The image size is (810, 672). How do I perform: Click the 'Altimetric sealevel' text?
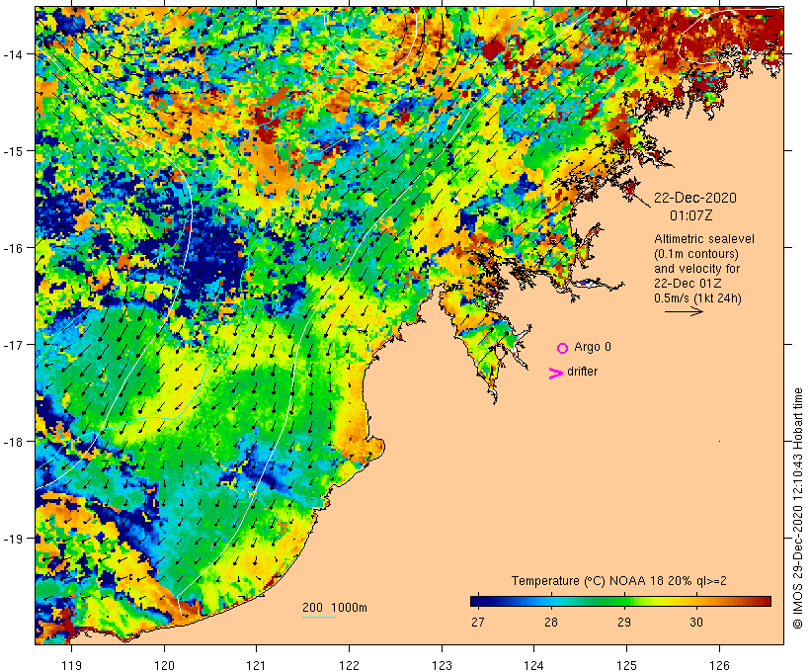tap(704, 239)
